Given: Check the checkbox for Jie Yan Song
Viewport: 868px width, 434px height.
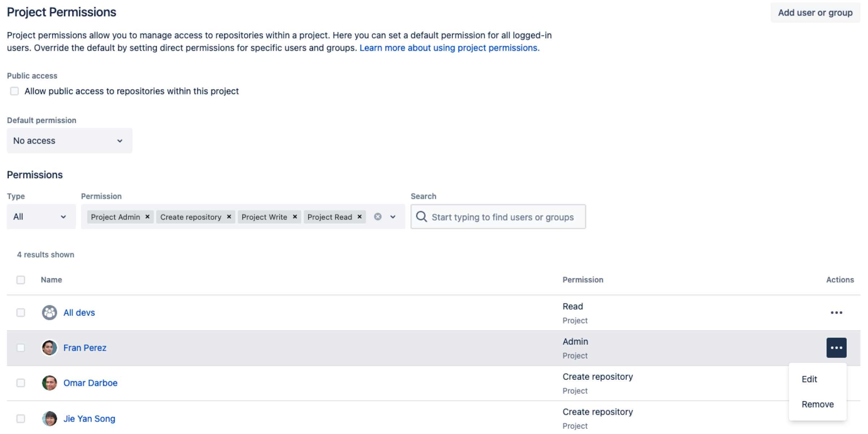Looking at the screenshot, I should coord(21,418).
